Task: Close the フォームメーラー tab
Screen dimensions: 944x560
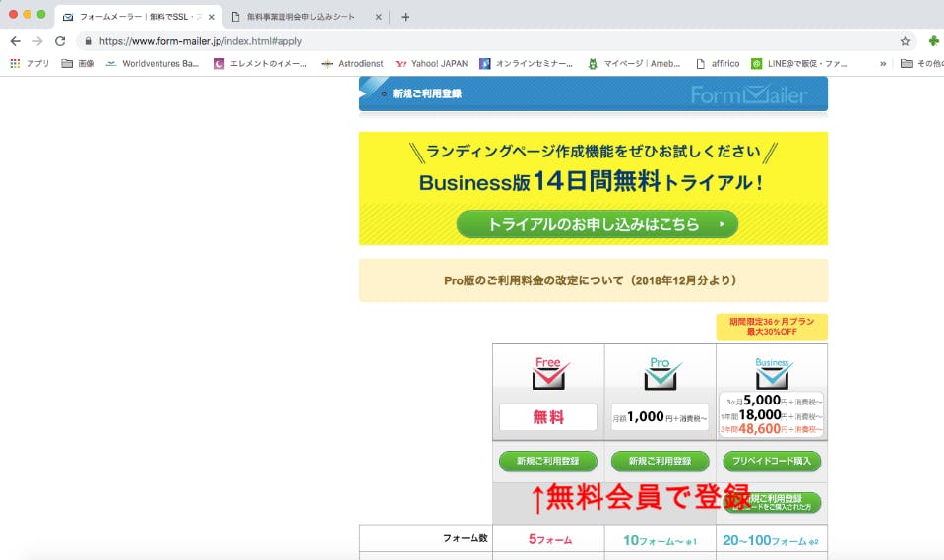Action: (x=212, y=17)
